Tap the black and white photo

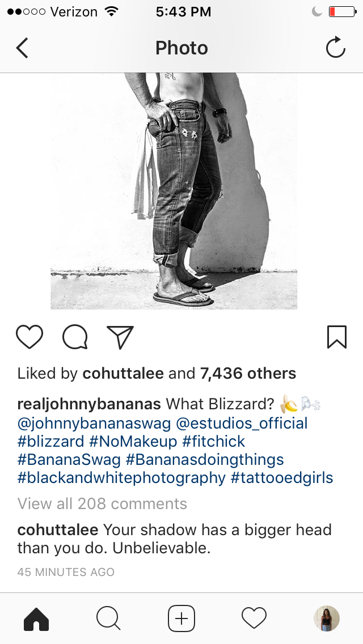(x=174, y=191)
